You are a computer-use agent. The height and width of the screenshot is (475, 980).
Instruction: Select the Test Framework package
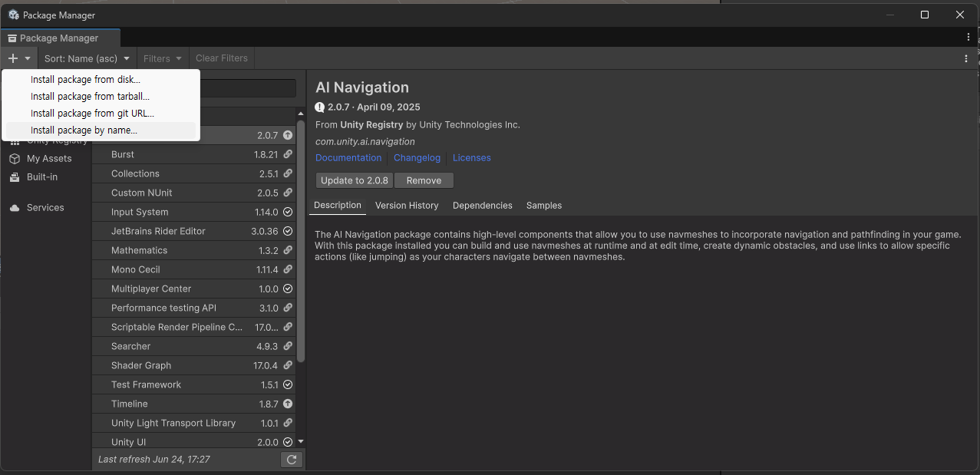[193, 384]
